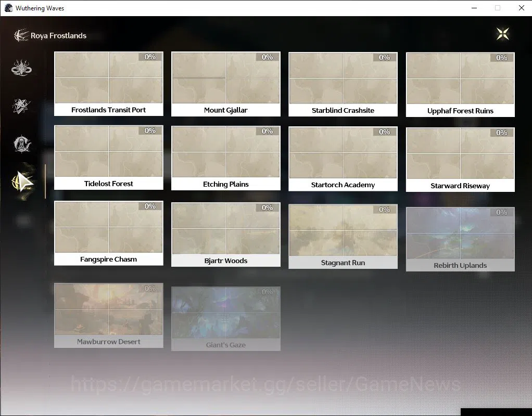Open the Frostlands Transit Port map card

[x=109, y=84]
